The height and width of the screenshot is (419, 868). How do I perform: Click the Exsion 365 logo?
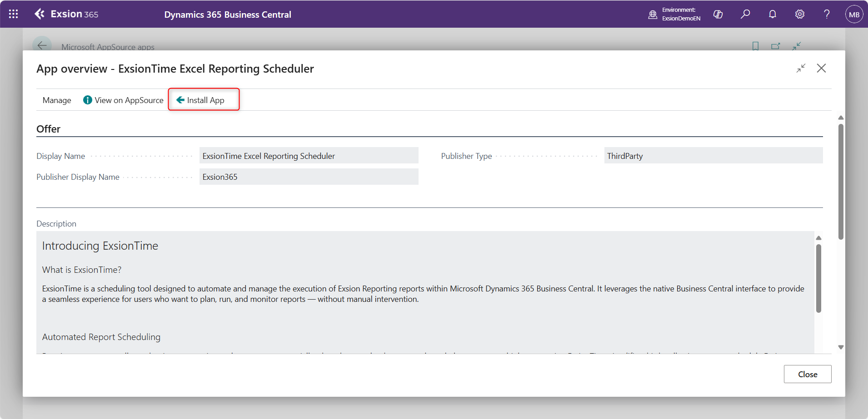[x=66, y=14]
